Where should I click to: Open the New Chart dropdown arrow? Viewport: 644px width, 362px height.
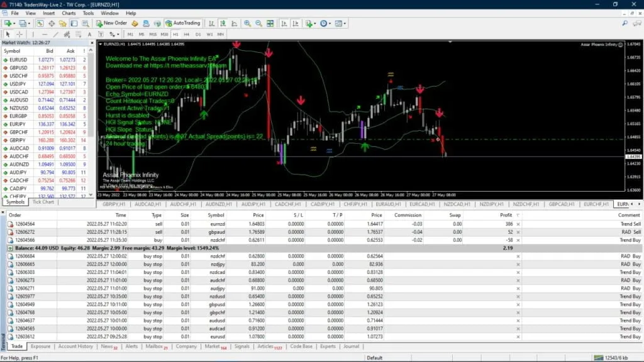(x=14, y=23)
